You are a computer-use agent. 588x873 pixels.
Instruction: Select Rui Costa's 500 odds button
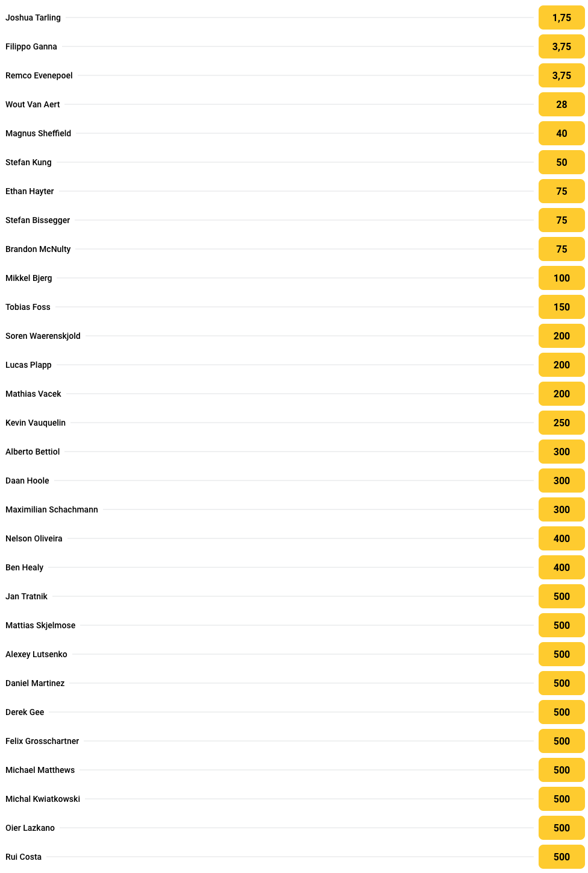[x=561, y=857]
